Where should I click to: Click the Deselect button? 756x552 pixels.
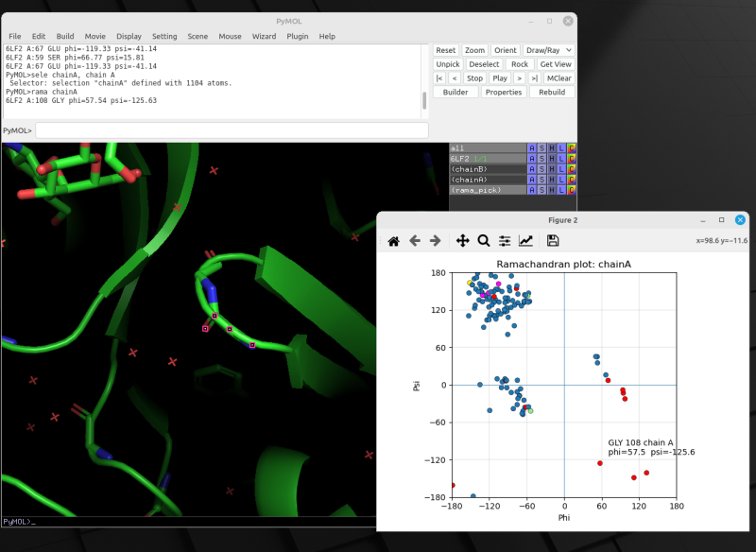[x=484, y=64]
